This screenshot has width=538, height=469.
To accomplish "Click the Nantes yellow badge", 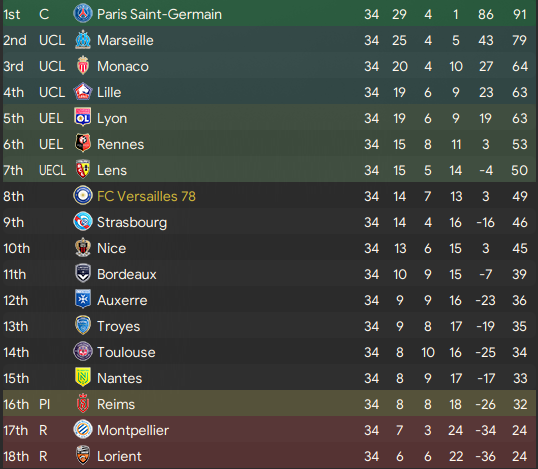I will point(83,378).
